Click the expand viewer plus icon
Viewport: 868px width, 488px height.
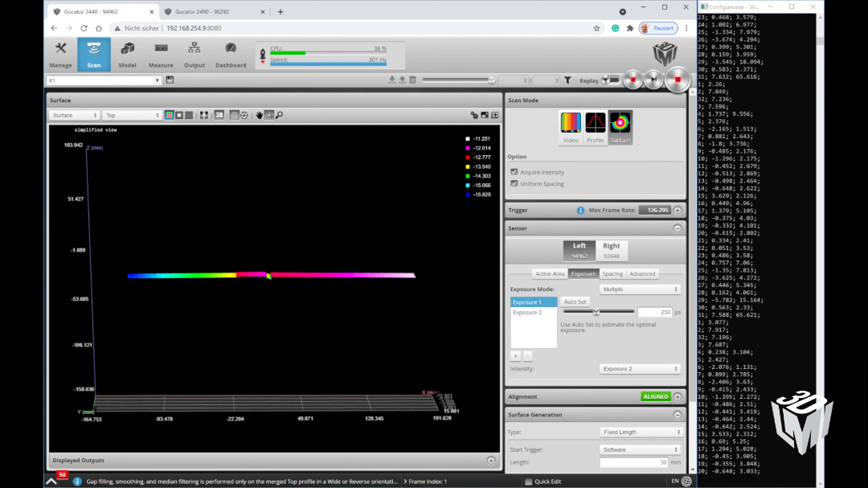point(495,115)
